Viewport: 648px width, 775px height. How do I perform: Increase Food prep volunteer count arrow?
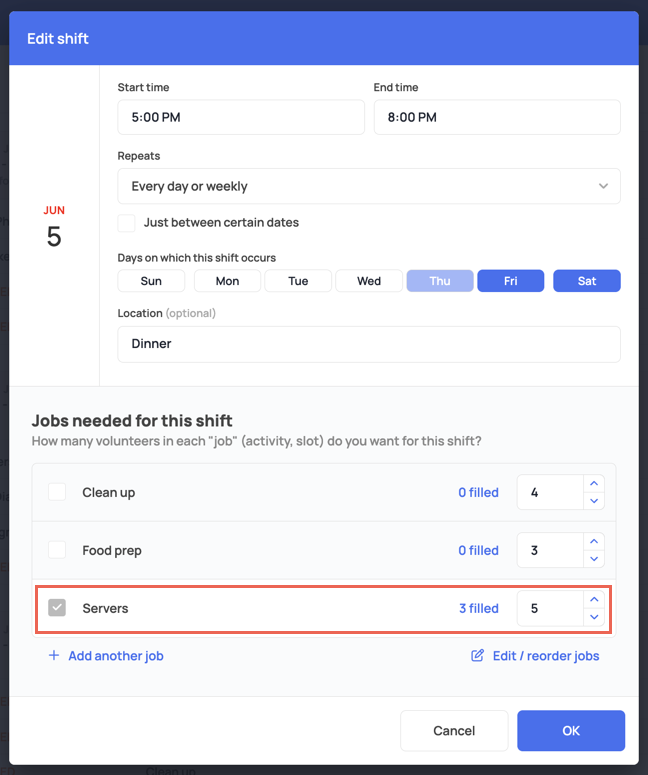tap(594, 541)
